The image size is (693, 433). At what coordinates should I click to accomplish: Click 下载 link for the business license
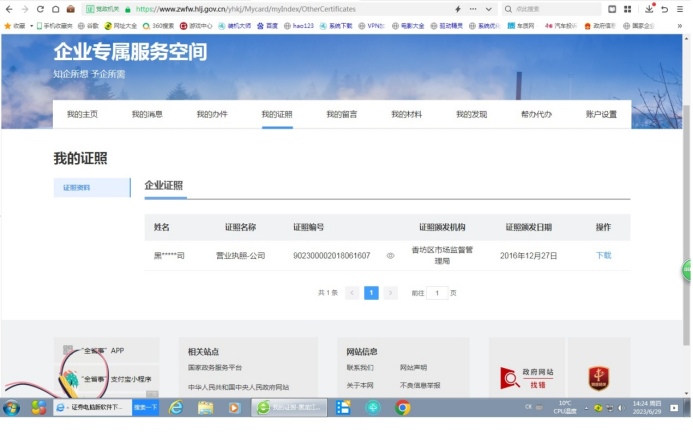coord(603,256)
